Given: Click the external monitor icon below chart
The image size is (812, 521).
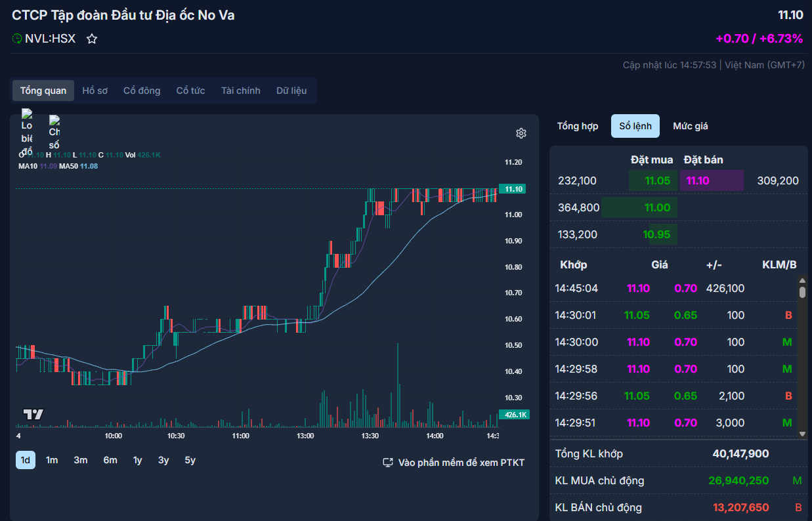Looking at the screenshot, I should [388, 463].
